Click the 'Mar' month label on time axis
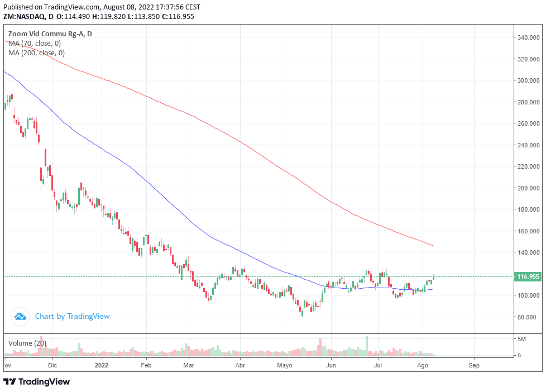Screen dimensions: 546x392 (189, 365)
